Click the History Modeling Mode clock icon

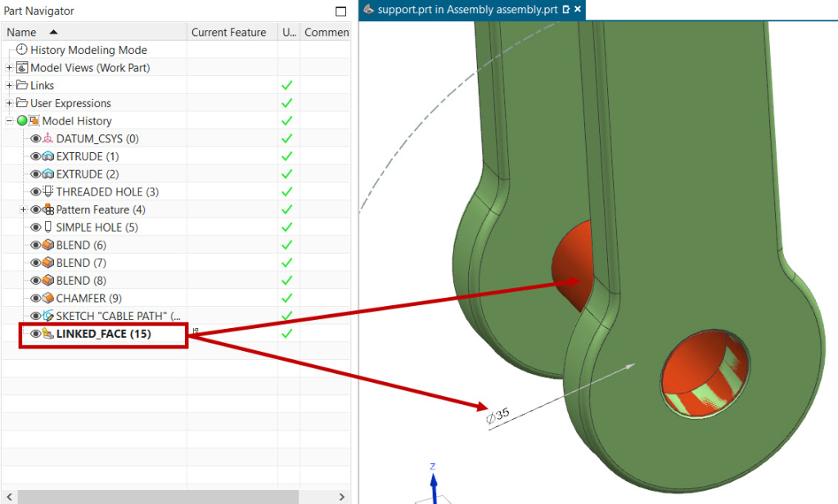[x=22, y=50]
